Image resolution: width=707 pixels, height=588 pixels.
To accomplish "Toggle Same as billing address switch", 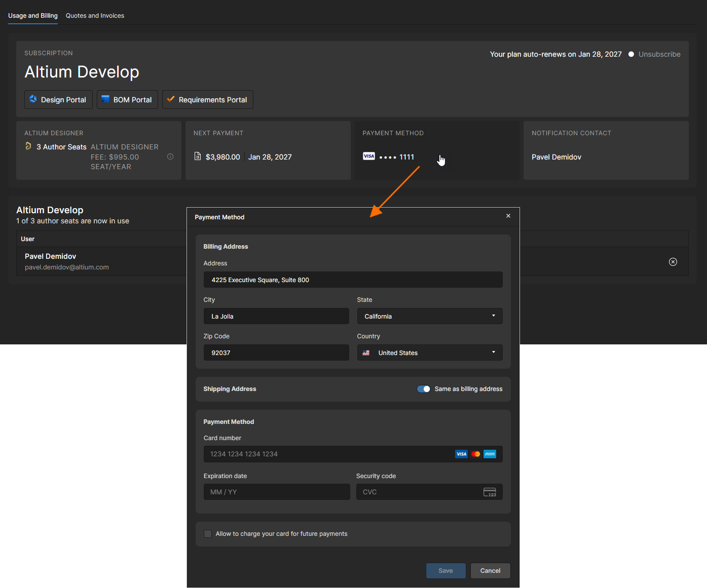I will tap(423, 389).
